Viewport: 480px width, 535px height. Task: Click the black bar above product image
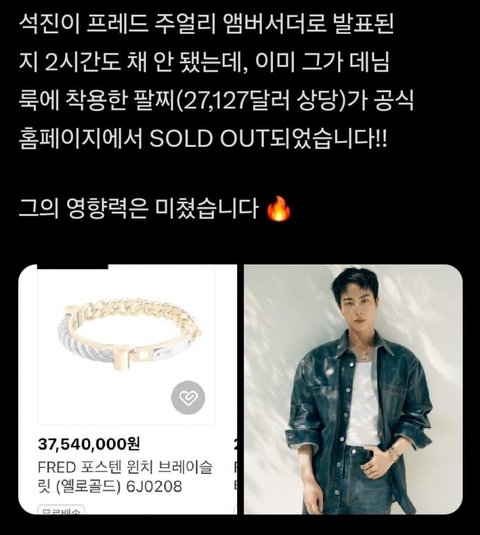72,266
